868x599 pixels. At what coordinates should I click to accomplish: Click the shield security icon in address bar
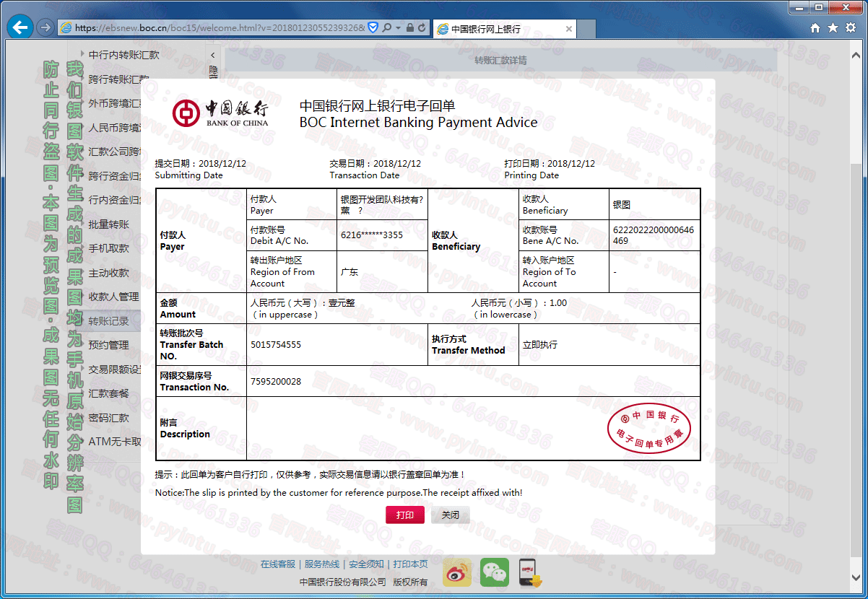[373, 28]
